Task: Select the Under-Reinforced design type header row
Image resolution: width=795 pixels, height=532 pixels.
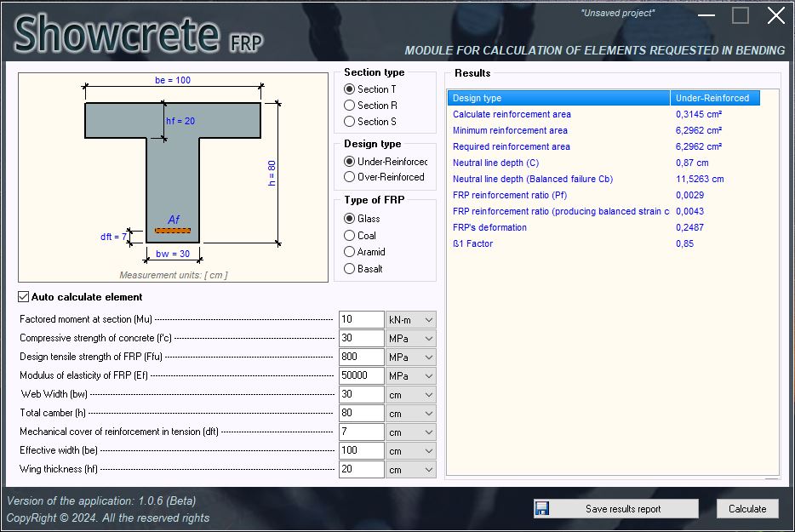Action: tap(596, 97)
